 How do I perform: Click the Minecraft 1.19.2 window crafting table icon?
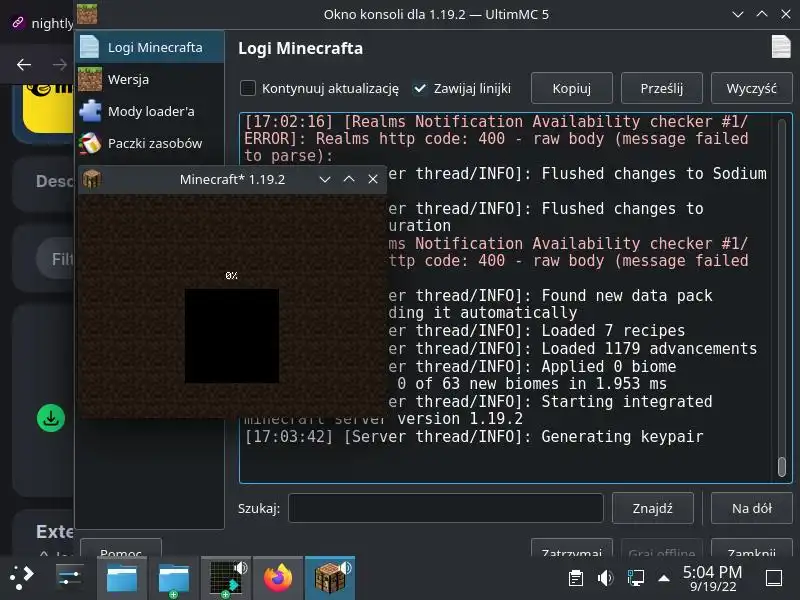click(92, 179)
